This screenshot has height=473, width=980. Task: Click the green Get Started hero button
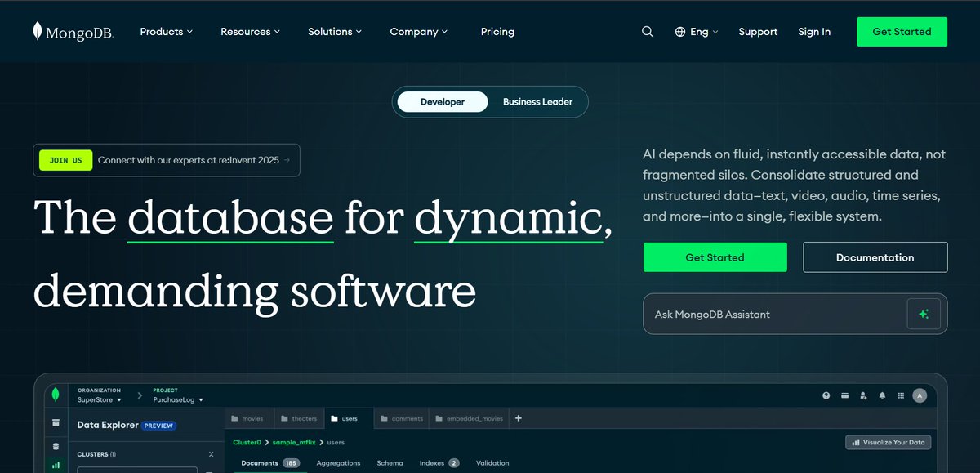click(x=715, y=257)
